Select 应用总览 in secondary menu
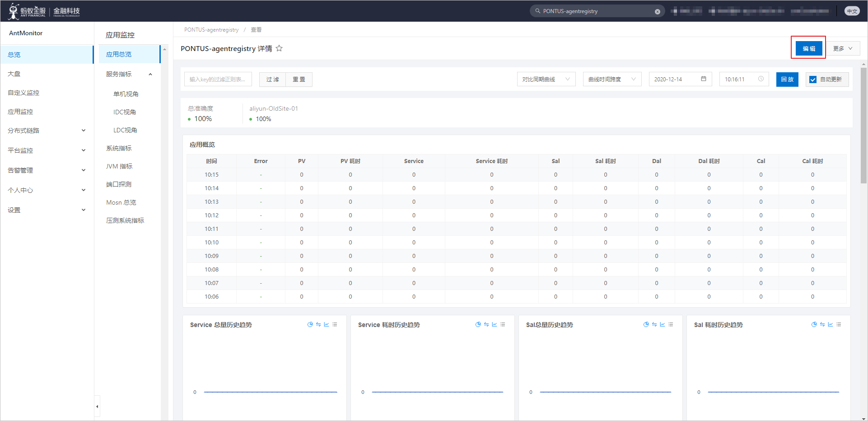Viewport: 868px width, 421px height. tap(130, 54)
